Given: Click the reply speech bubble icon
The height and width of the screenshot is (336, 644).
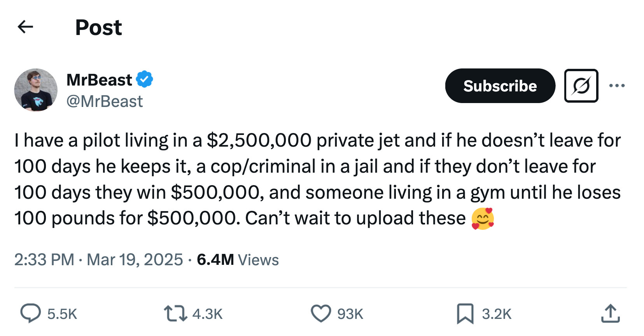Looking at the screenshot, I should coord(30,313).
